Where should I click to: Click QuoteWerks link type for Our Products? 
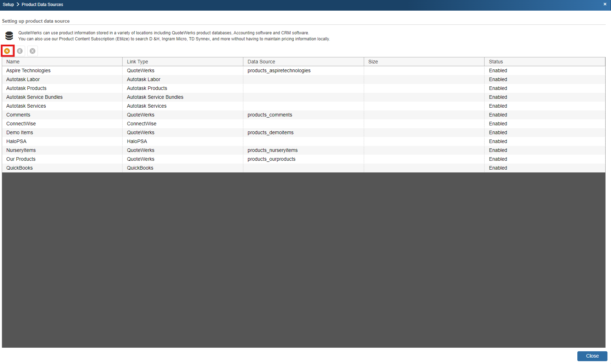[141, 159]
